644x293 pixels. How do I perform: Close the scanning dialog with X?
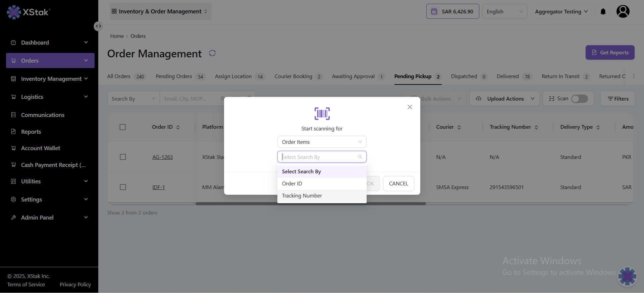pos(410,107)
